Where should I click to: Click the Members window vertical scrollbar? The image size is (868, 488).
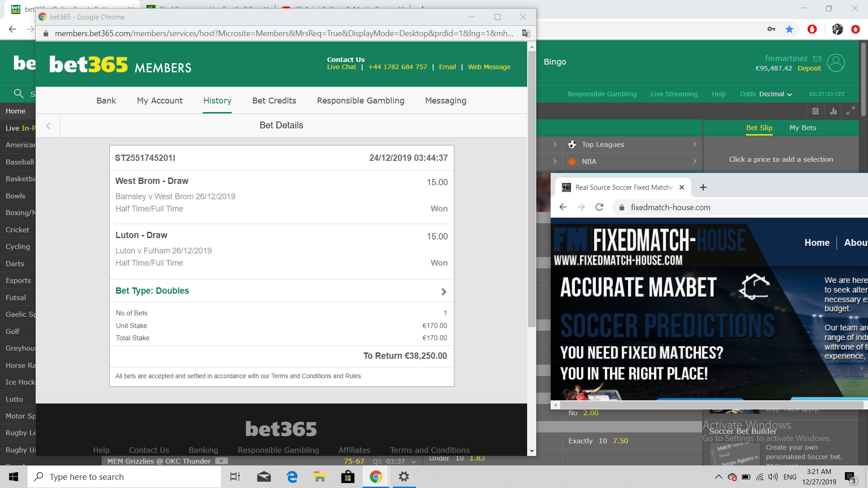click(x=532, y=188)
